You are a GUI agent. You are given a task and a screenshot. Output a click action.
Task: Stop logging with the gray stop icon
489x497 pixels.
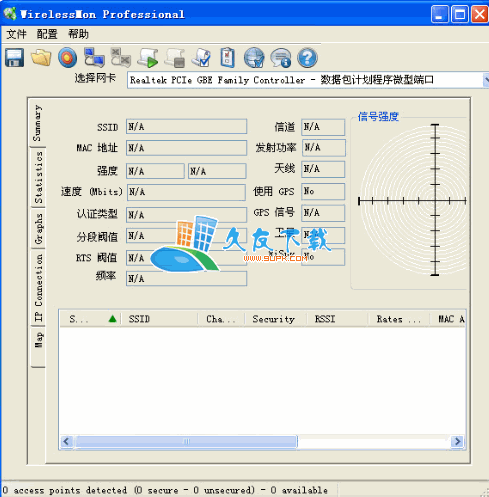(175, 58)
